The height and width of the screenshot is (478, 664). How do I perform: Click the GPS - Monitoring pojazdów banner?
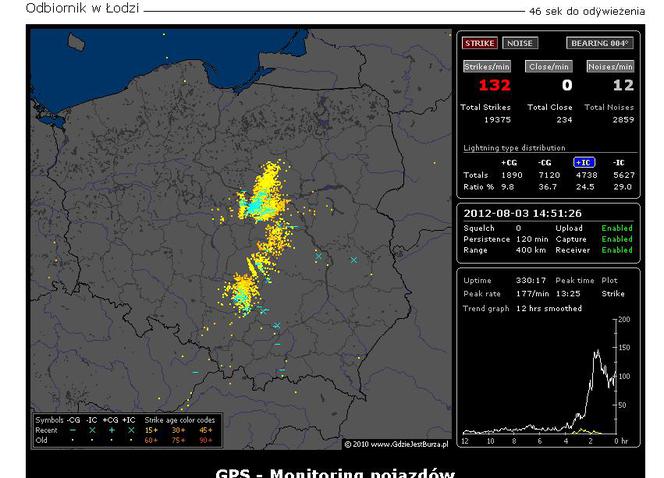(x=335, y=472)
